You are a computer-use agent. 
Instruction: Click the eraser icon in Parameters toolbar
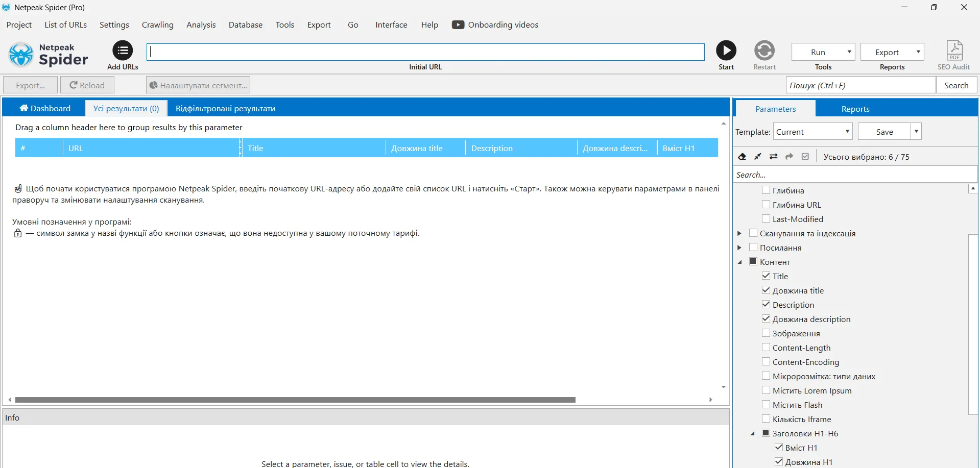tap(742, 157)
